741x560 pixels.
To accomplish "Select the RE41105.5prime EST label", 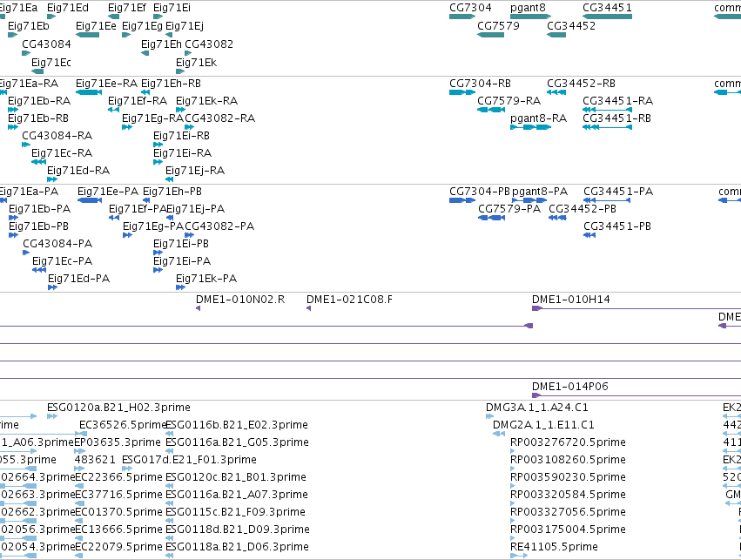I will click(x=554, y=547).
